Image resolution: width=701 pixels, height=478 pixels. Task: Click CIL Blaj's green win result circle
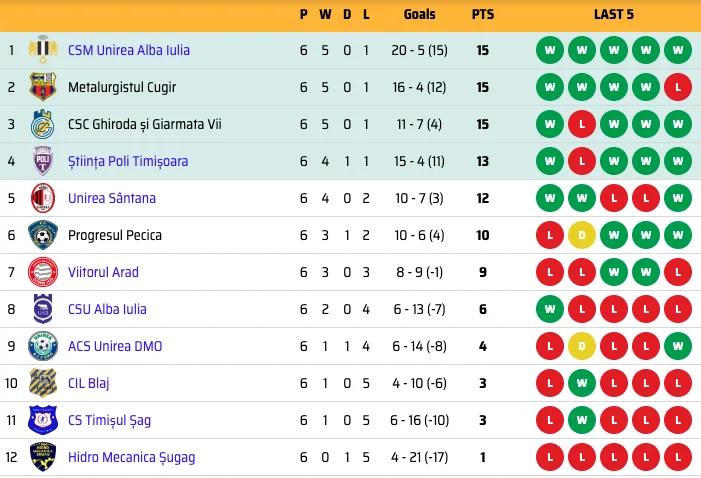coord(581,383)
